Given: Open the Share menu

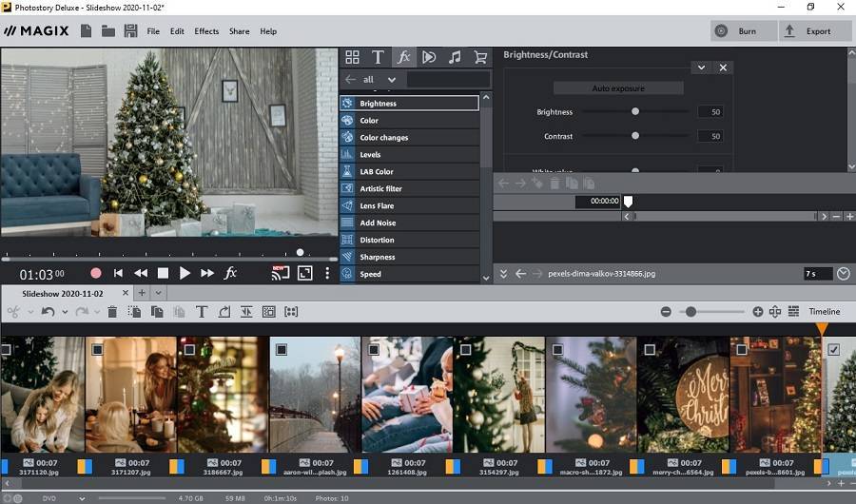Looking at the screenshot, I should (239, 31).
